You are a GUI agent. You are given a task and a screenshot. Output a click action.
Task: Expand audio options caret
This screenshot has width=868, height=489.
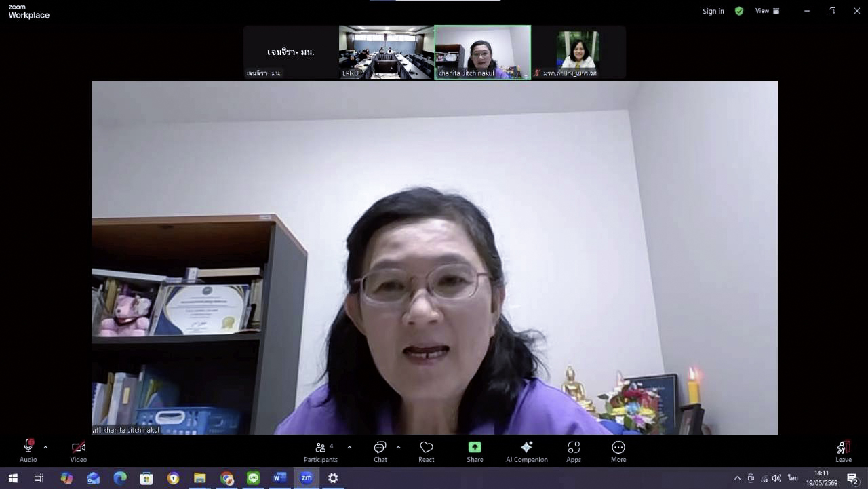[x=45, y=448]
